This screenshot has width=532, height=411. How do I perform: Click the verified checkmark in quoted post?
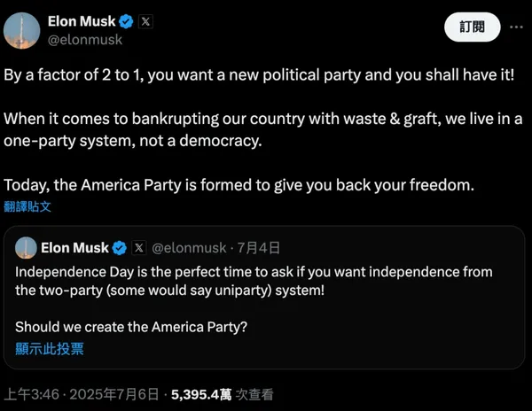tap(119, 248)
